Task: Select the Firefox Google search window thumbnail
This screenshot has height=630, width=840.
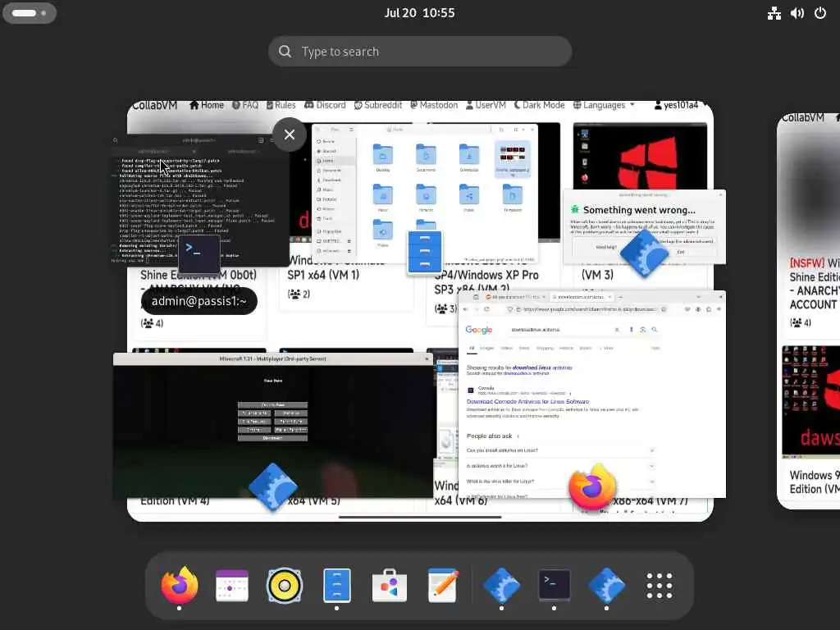Action: (592, 395)
